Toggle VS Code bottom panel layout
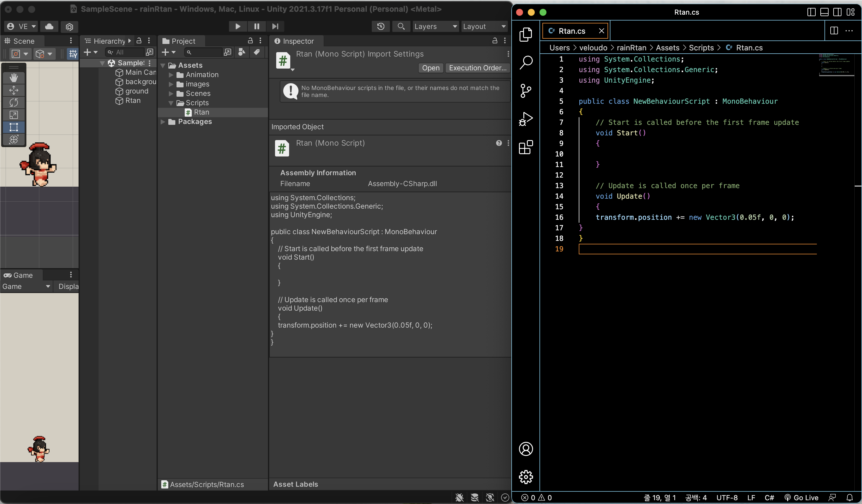The width and height of the screenshot is (862, 504). [824, 12]
